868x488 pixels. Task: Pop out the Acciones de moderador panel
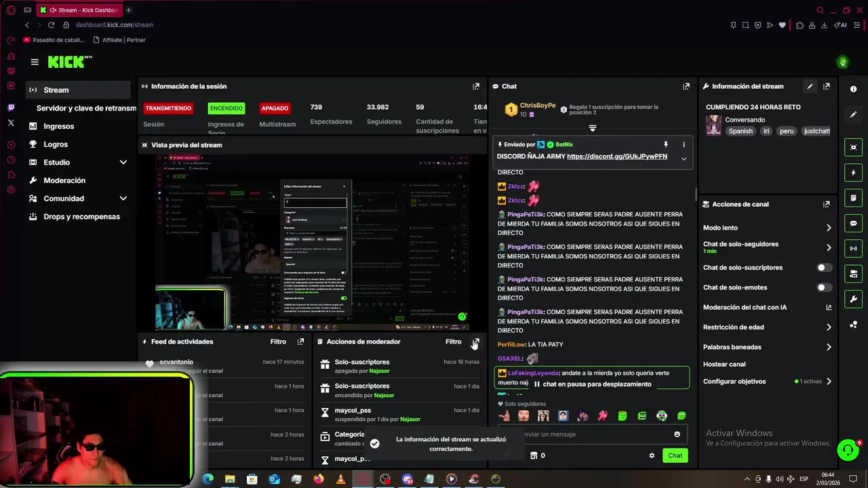(476, 342)
